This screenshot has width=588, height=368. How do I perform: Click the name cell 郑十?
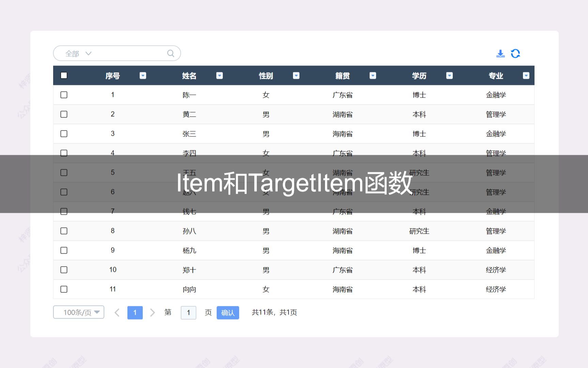pos(189,270)
